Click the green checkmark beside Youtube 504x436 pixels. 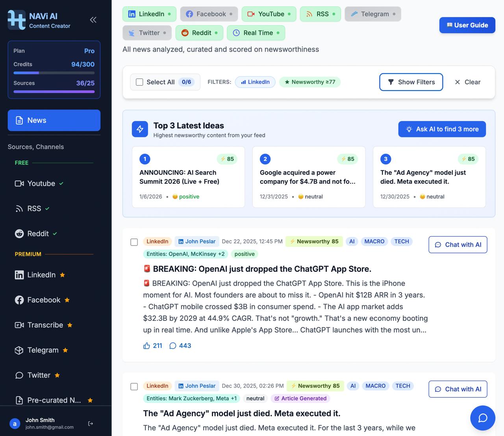(x=61, y=183)
